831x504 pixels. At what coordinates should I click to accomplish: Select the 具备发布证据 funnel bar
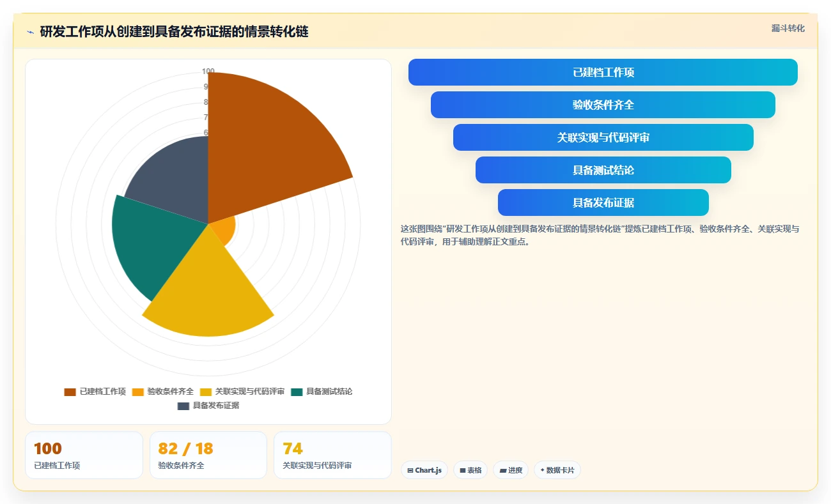coord(603,202)
